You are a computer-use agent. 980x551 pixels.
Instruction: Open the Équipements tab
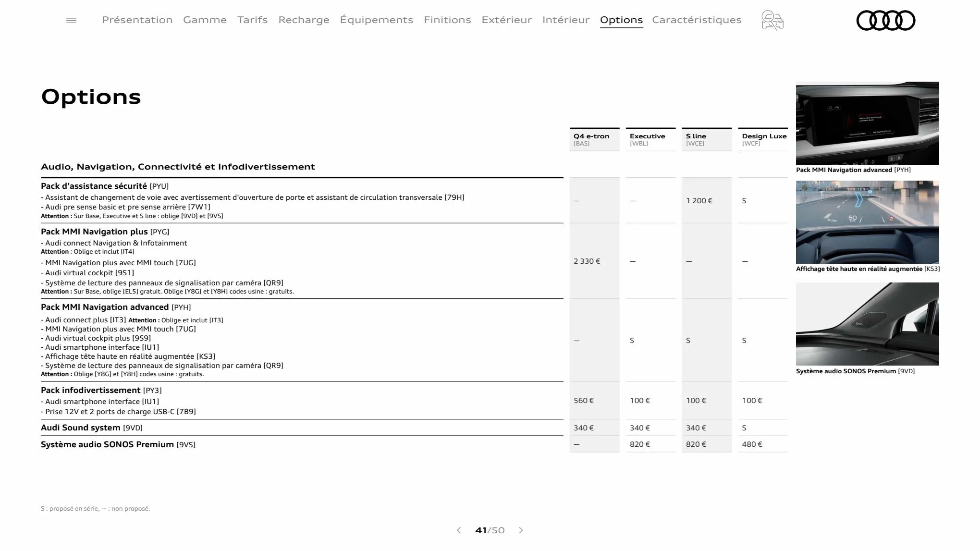tap(377, 20)
